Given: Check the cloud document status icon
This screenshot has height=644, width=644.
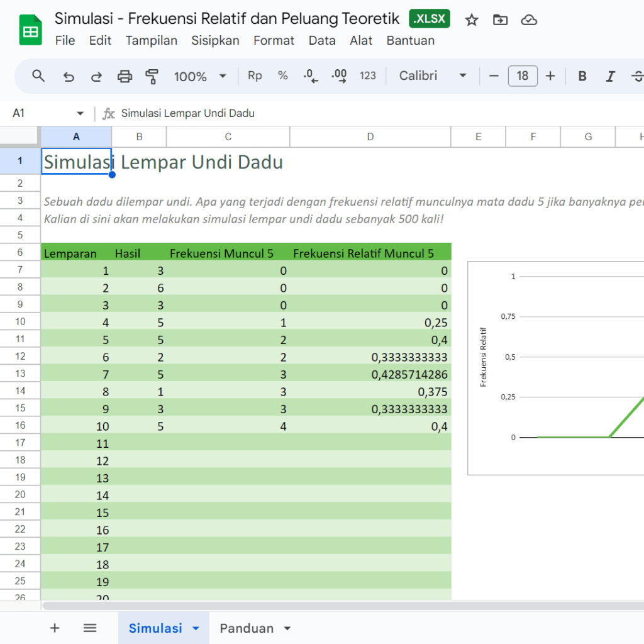Looking at the screenshot, I should 529,20.
